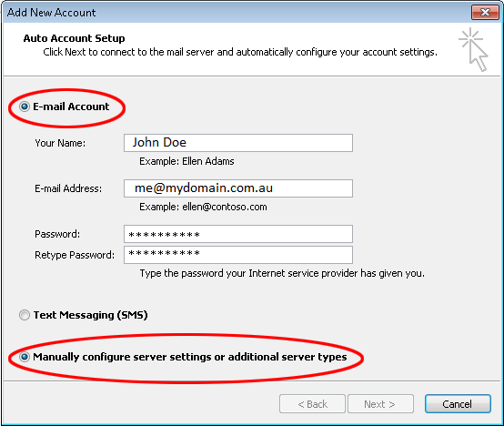Select the E-mail Account radio button

(25, 106)
